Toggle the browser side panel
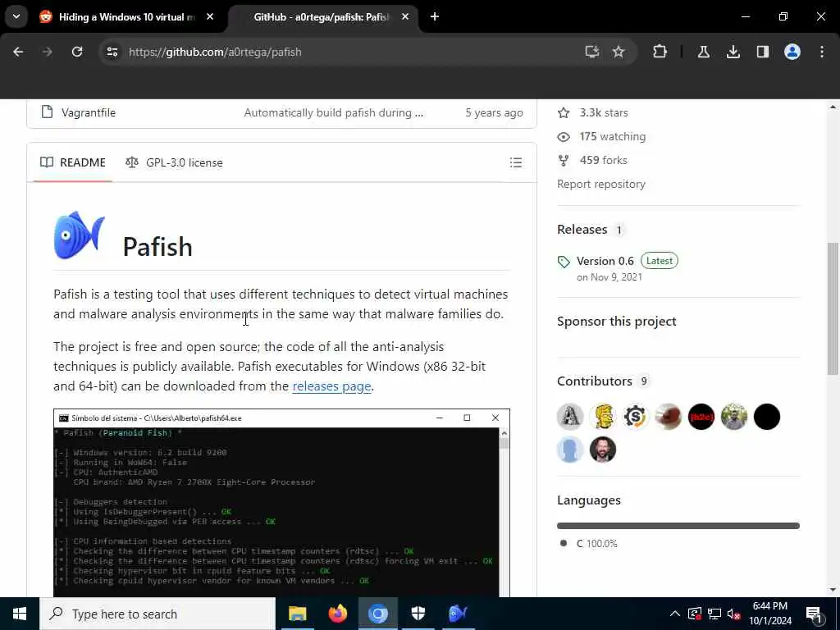840x630 pixels. pyautogui.click(x=762, y=52)
